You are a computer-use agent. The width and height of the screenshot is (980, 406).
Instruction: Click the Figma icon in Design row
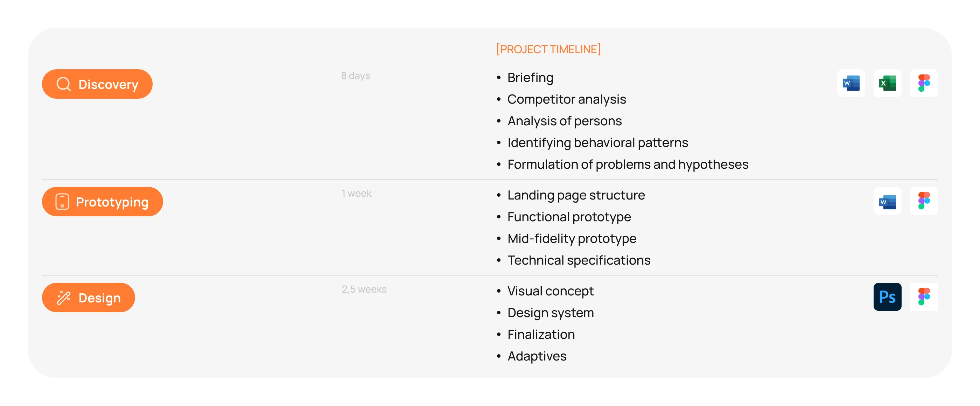(924, 297)
